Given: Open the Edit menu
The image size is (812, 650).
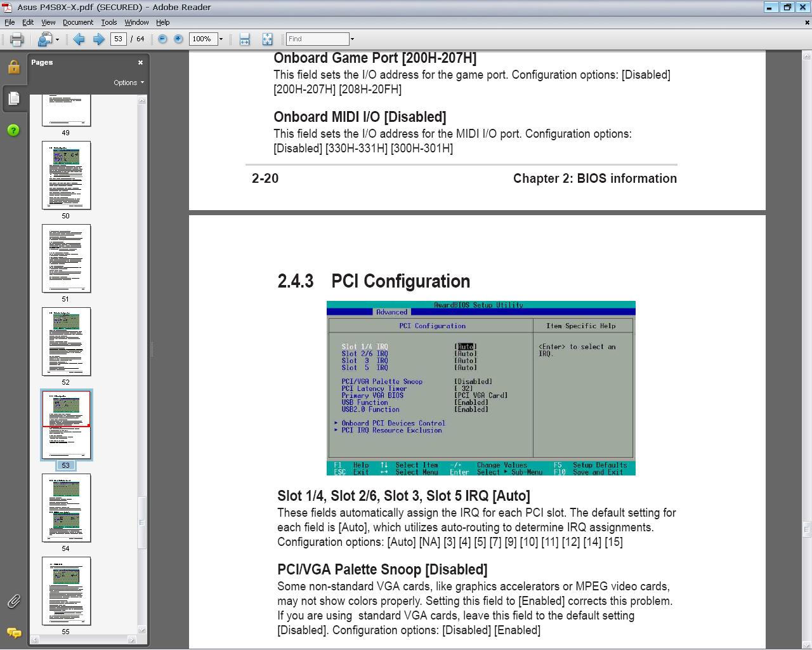Looking at the screenshot, I should click(28, 22).
